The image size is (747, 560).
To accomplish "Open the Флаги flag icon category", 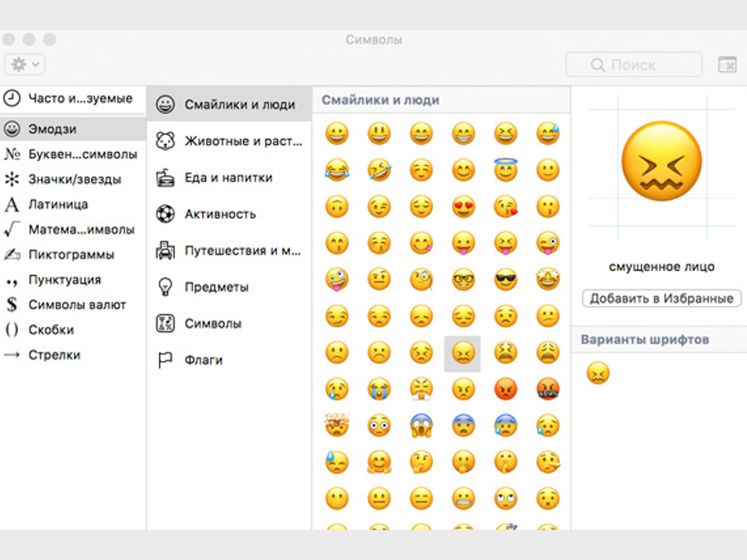I will coord(166,360).
